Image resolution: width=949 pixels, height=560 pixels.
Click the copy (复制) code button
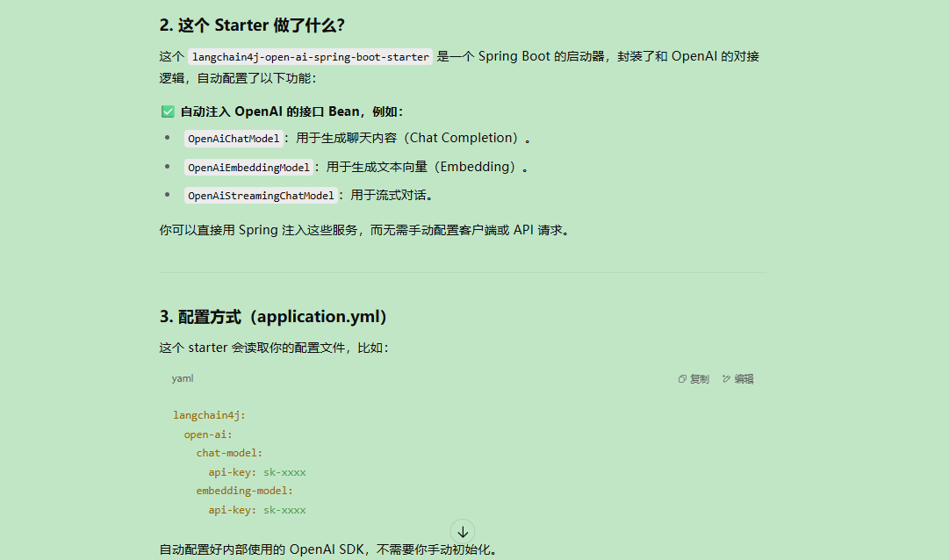[x=694, y=379]
